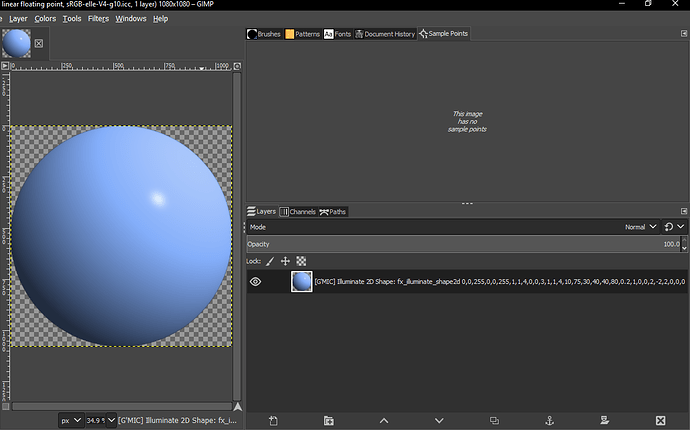Lower the layer with down arrow
The width and height of the screenshot is (690, 430).
[x=438, y=420]
